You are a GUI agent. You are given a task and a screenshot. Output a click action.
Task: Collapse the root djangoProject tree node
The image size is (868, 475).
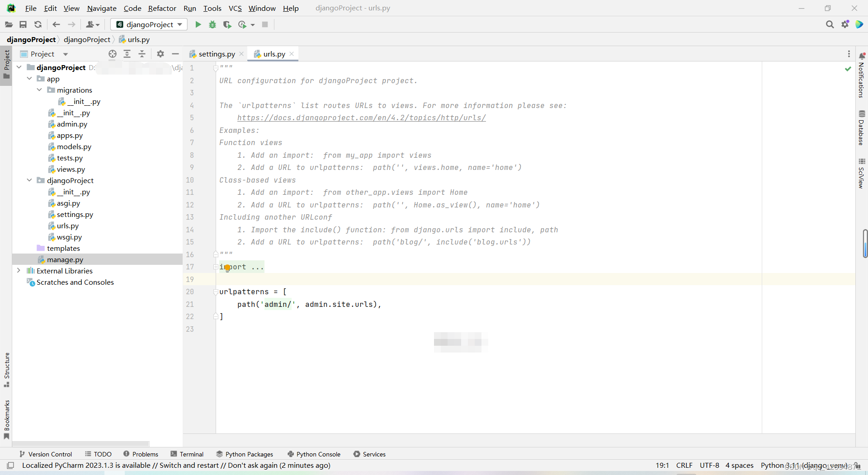[x=19, y=67]
